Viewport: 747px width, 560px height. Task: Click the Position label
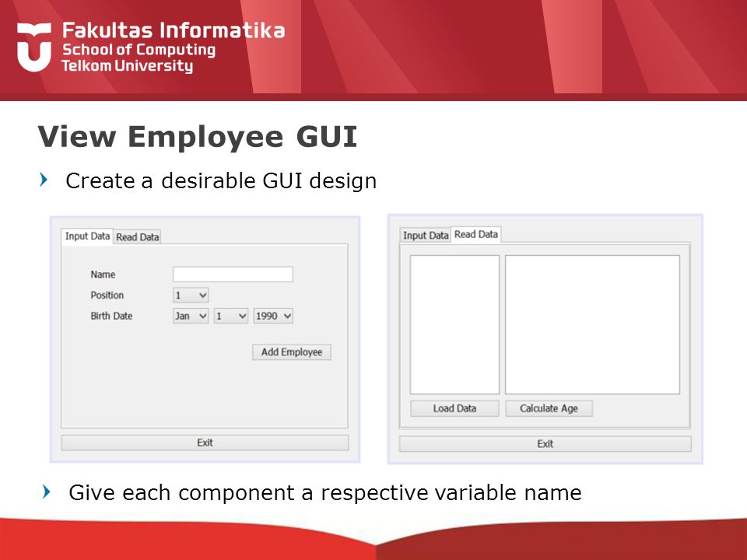(107, 296)
